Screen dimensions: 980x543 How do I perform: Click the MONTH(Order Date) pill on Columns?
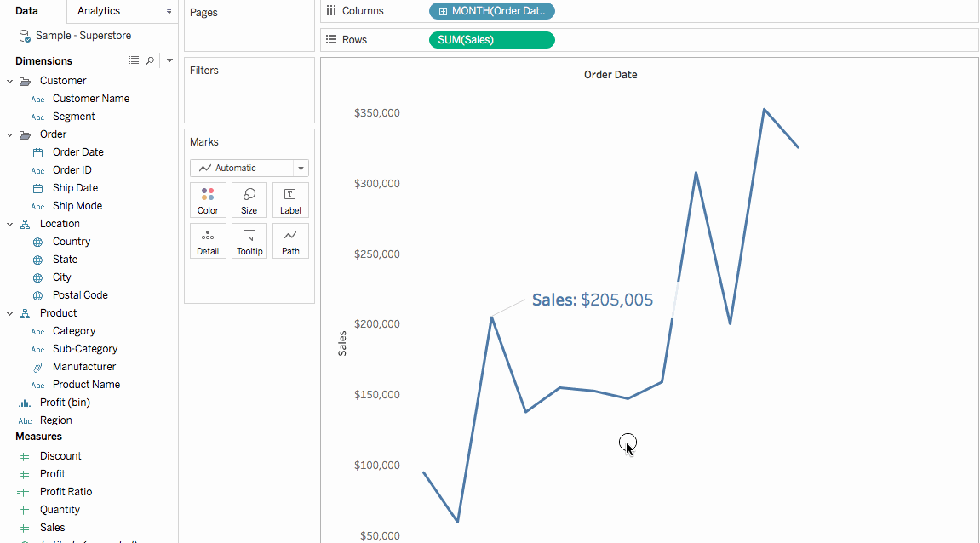pyautogui.click(x=492, y=11)
